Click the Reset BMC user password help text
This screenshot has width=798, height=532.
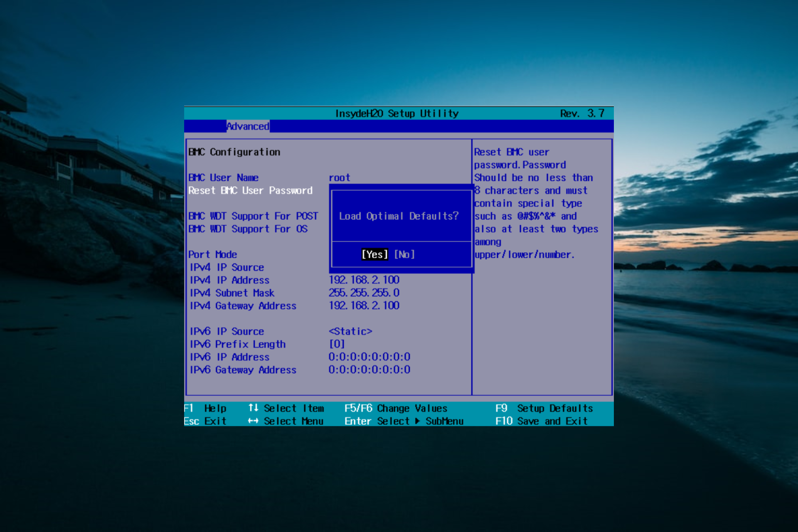(536, 204)
